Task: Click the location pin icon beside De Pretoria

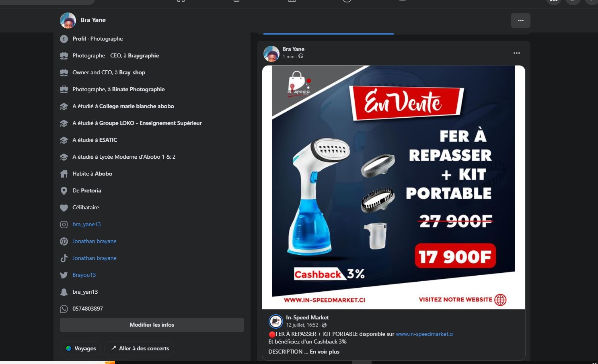Action: point(64,191)
